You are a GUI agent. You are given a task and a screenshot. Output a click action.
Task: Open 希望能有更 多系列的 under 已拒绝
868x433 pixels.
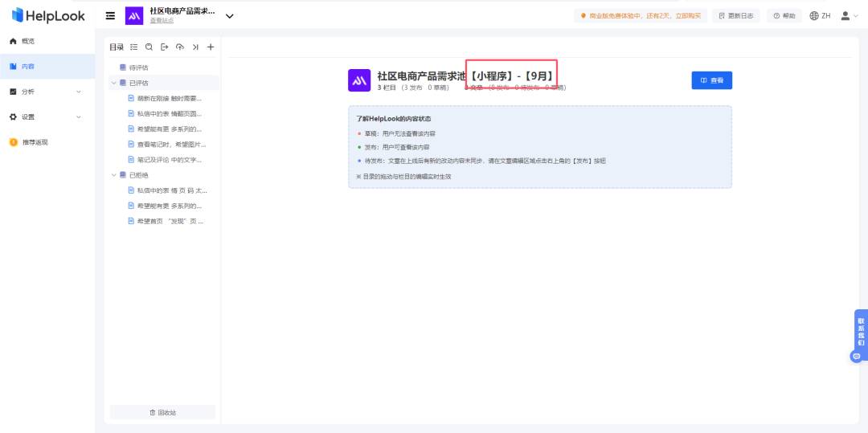[170, 206]
